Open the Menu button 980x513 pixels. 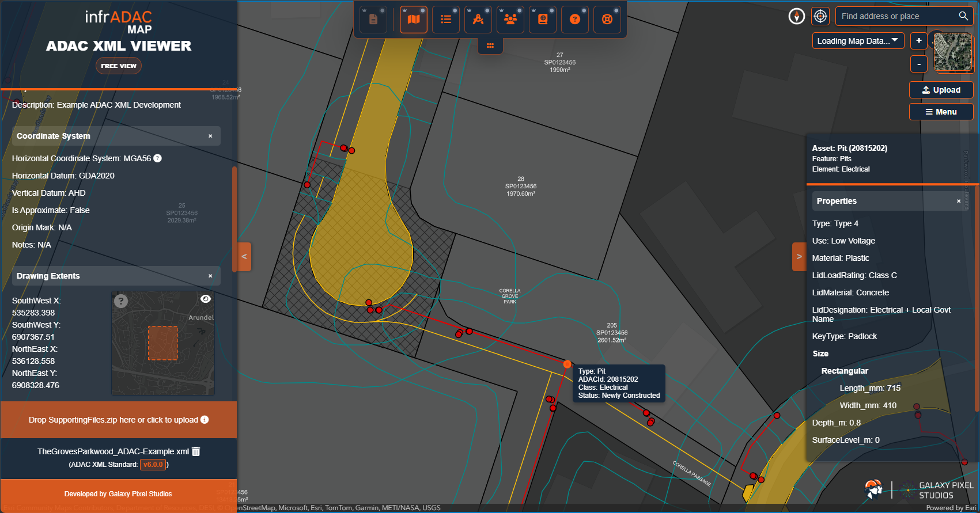click(941, 112)
